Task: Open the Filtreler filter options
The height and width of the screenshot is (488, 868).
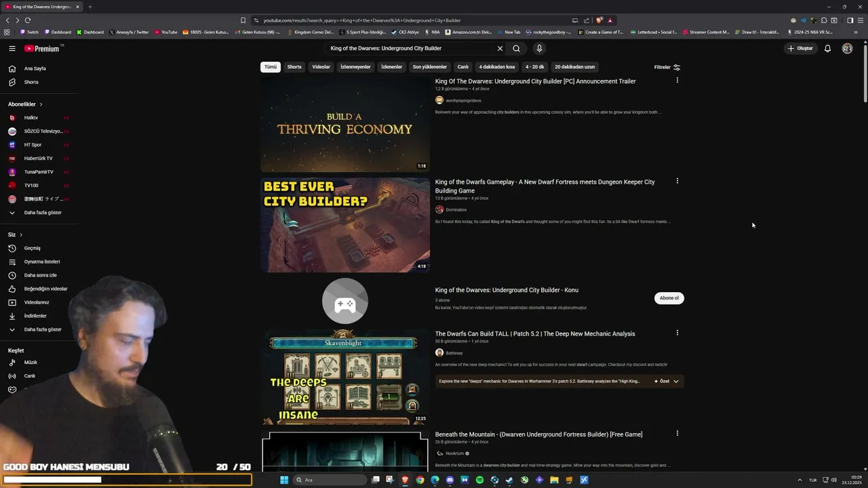Action: tap(667, 67)
